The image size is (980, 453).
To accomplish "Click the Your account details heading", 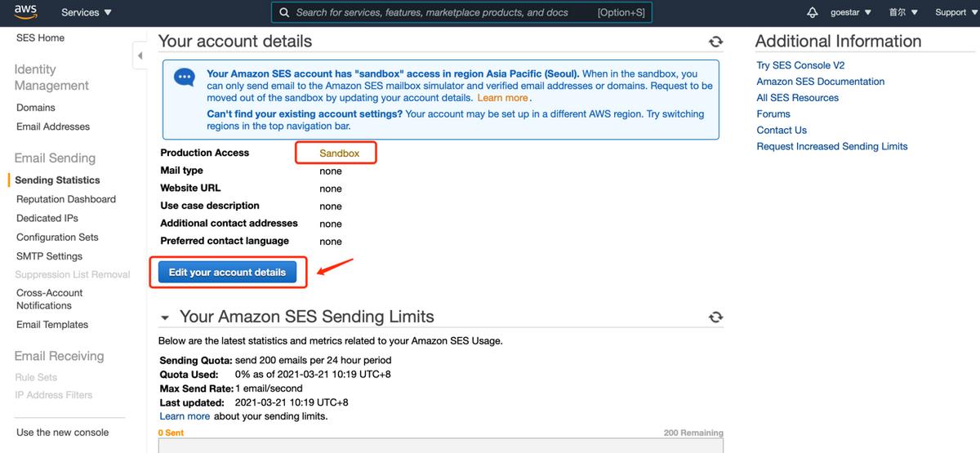I will point(235,42).
